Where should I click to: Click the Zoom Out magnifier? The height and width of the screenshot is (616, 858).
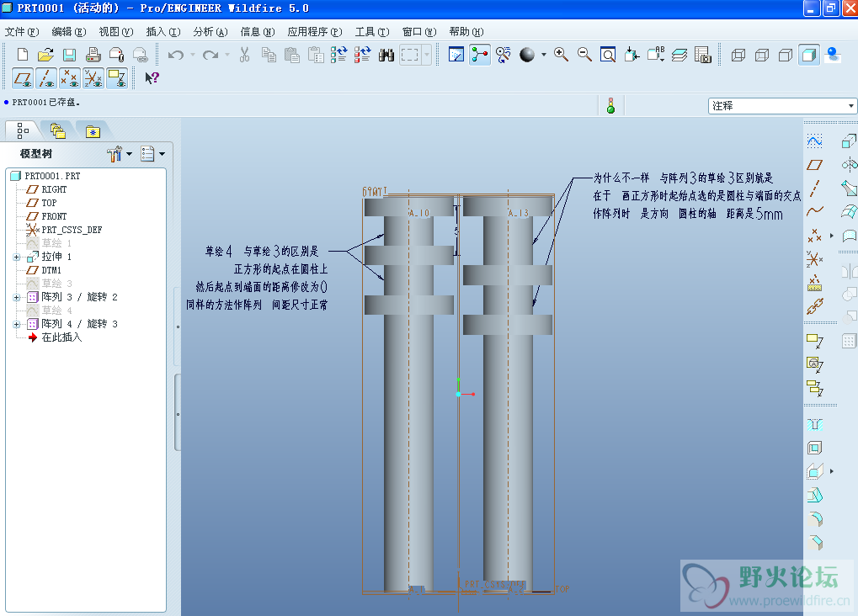click(584, 55)
